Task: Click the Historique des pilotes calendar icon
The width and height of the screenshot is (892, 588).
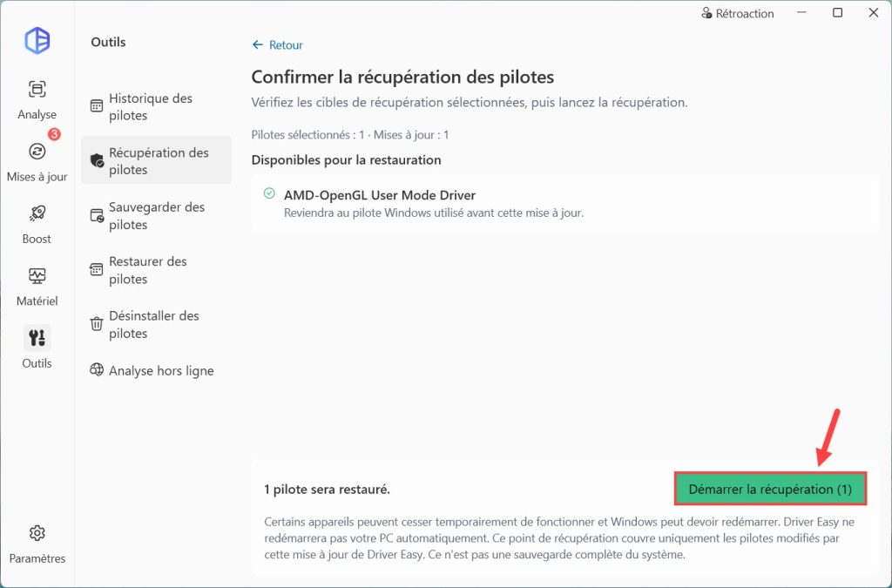Action: 97,106
